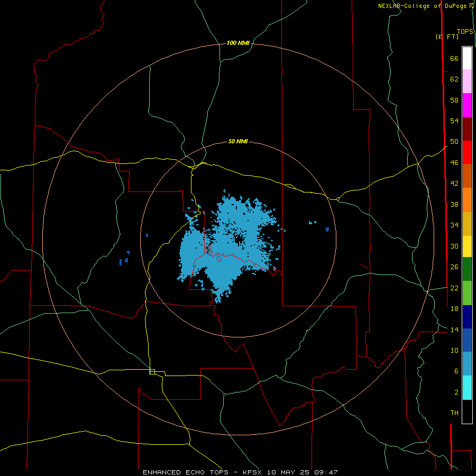Click the 54 legend value
476x476 pixels.
pos(454,121)
